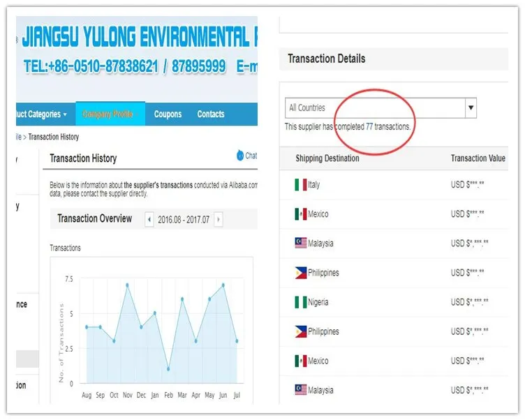Click the Italy flag icon
Viewport: 525px width, 420px height.
301,185
